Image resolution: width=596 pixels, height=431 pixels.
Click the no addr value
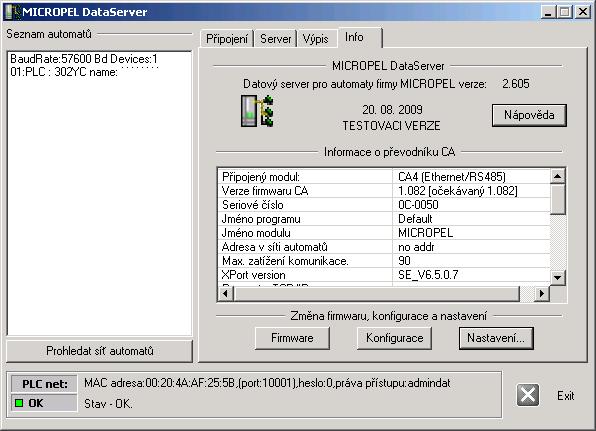(416, 247)
